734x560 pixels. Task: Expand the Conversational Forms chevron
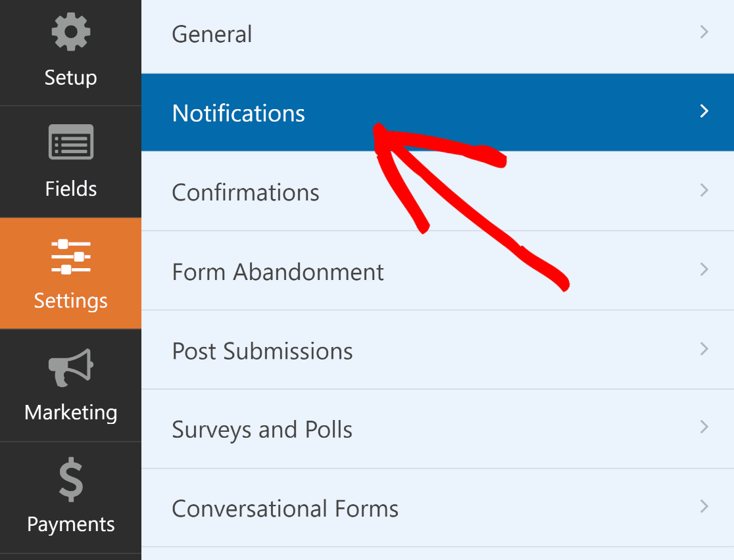(704, 507)
